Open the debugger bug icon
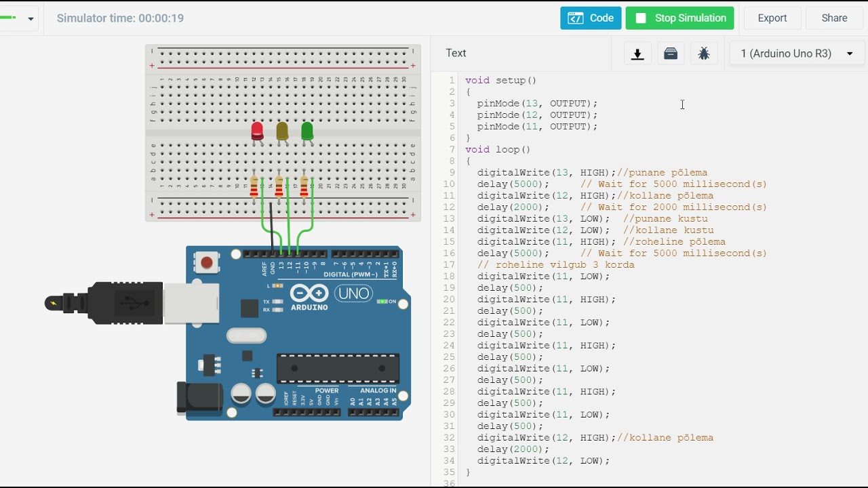 [x=704, y=54]
